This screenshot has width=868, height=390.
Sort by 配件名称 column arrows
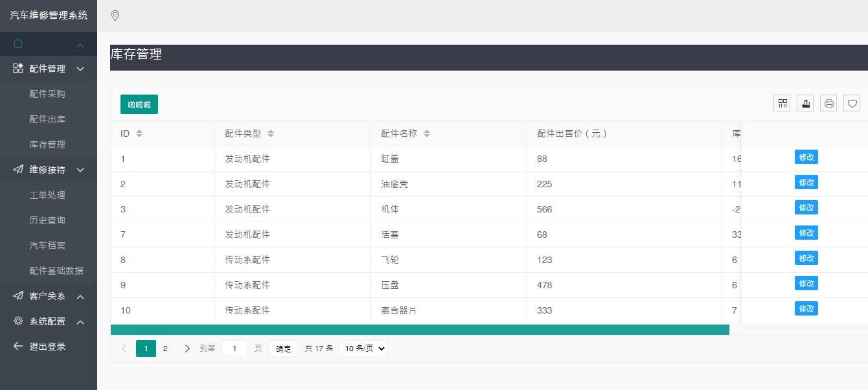(x=427, y=133)
